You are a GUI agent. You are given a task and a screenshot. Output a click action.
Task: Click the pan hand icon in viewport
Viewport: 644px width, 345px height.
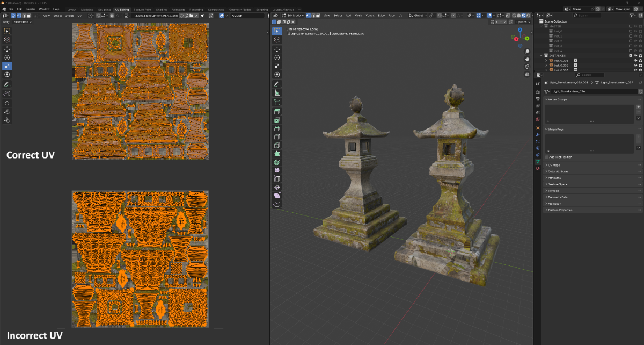(527, 58)
